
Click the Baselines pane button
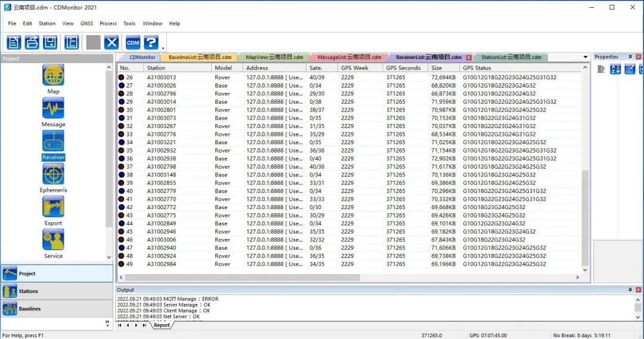coord(30,309)
